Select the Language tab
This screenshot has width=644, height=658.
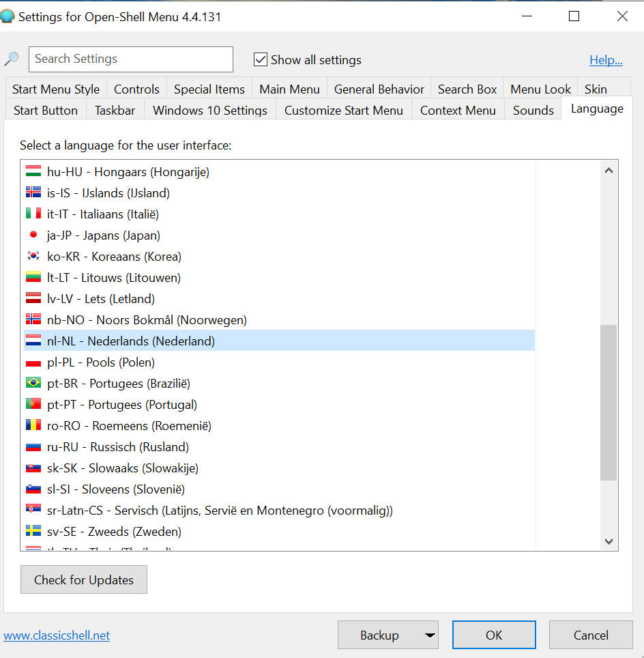(597, 109)
